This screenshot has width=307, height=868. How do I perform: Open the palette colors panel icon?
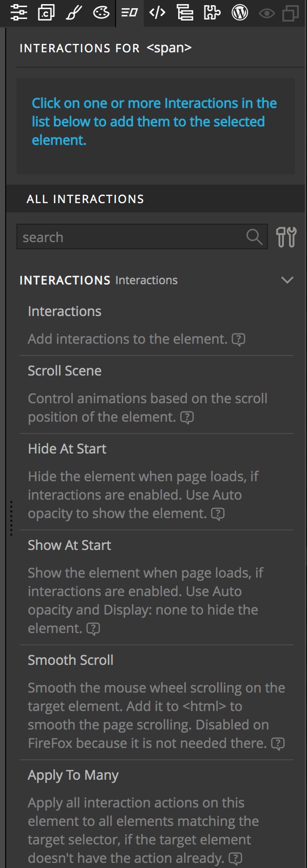[x=101, y=12]
